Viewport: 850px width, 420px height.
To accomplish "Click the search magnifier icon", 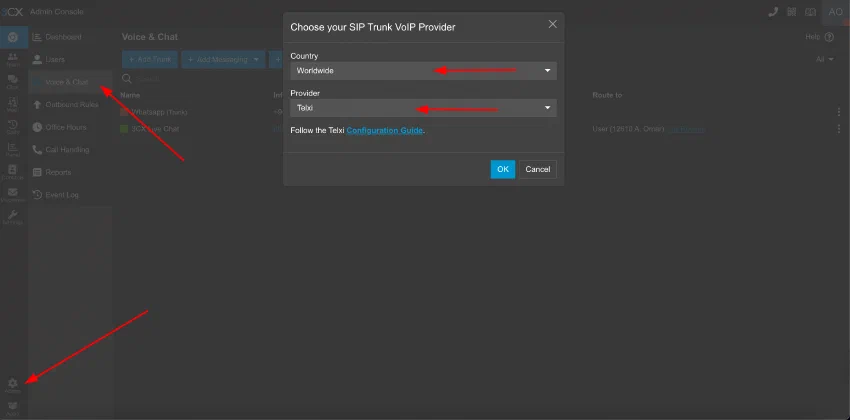I will [127, 79].
